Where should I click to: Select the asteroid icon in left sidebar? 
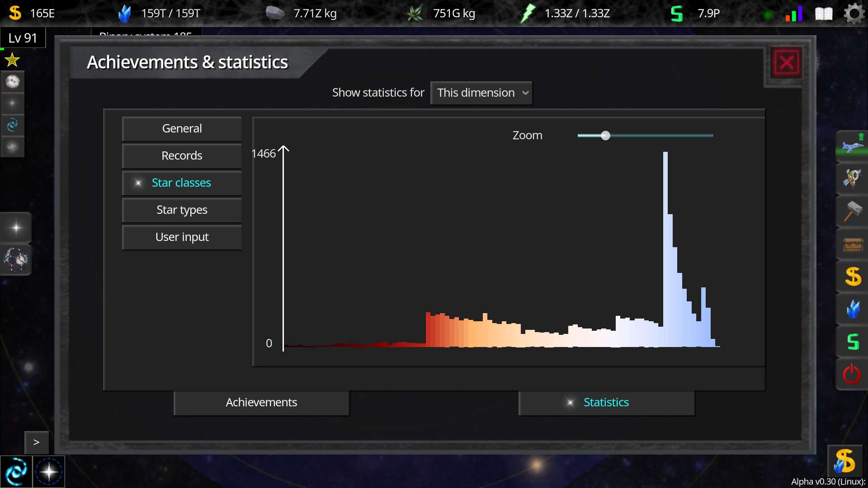(x=12, y=82)
